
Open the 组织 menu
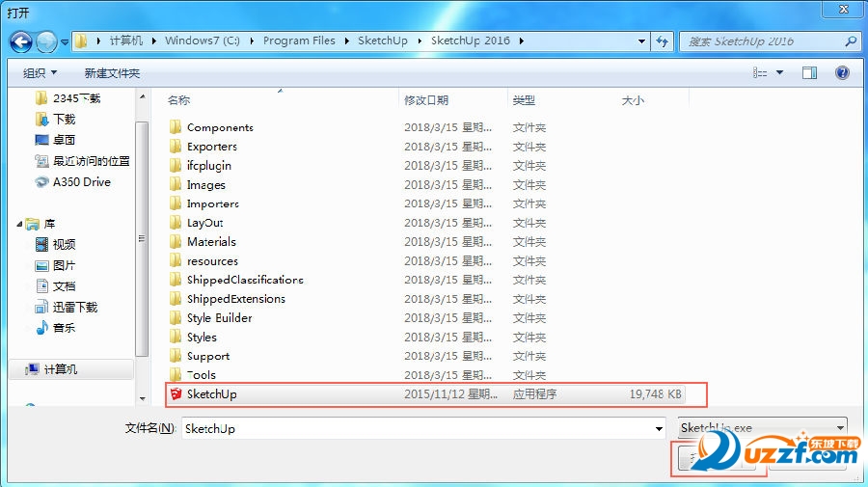tap(40, 72)
